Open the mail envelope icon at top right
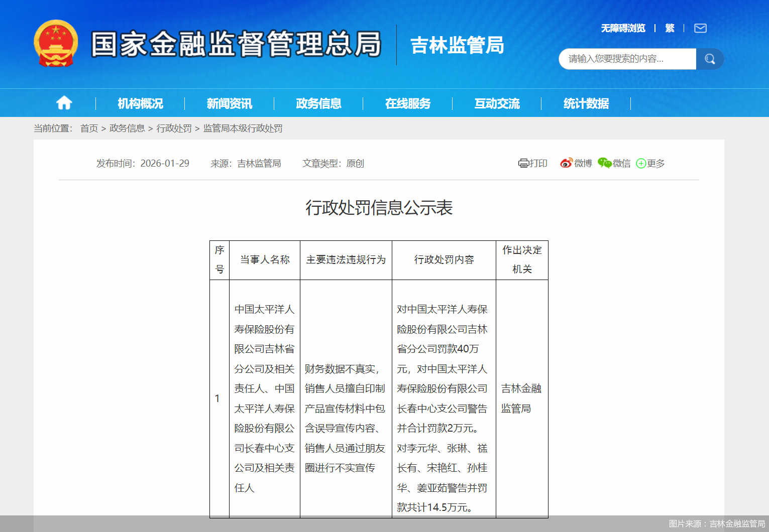769x532 pixels. pyautogui.click(x=700, y=28)
